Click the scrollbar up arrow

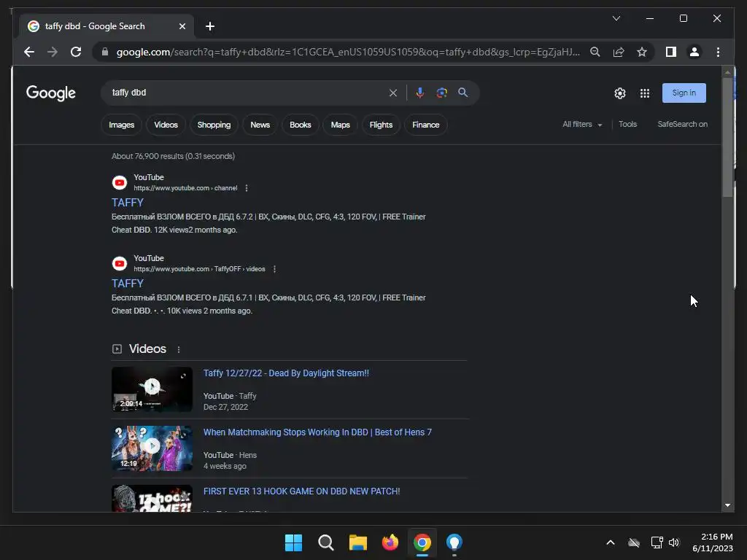point(727,72)
